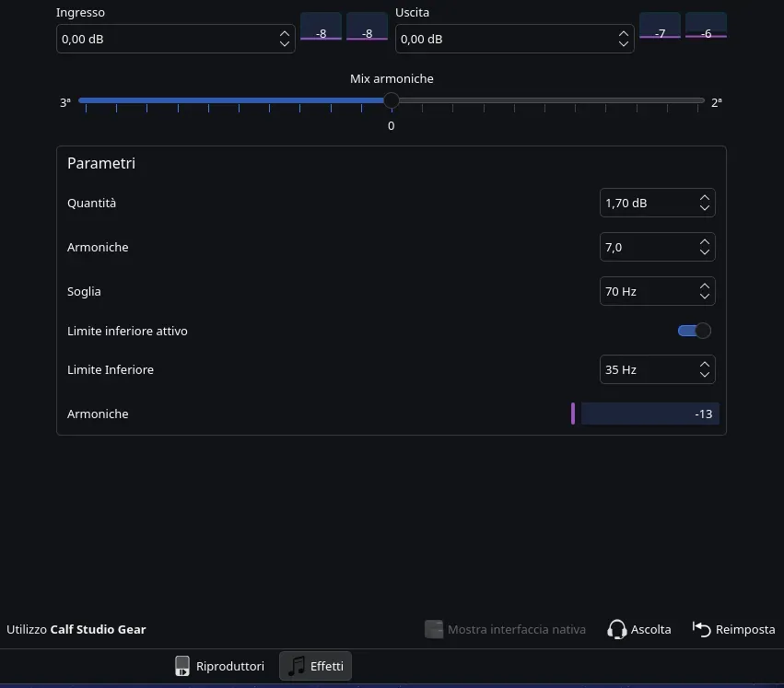This screenshot has width=784, height=688.
Task: Click the Ingresso 0,00 dB input field
Action: [166, 40]
